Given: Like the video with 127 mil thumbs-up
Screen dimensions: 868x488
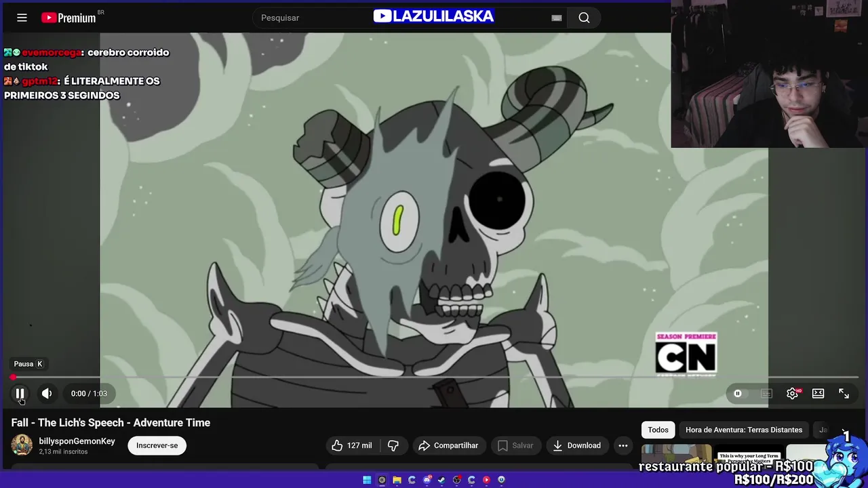Looking at the screenshot, I should (x=351, y=445).
